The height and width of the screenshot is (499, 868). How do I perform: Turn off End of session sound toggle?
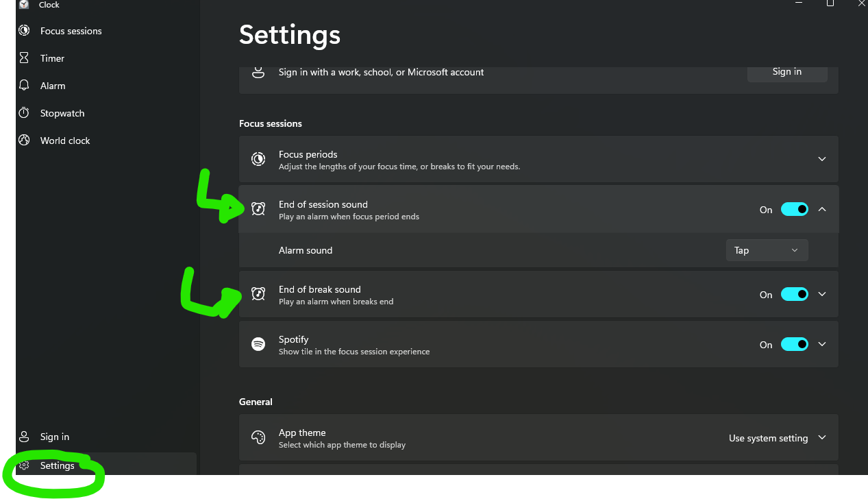point(795,209)
